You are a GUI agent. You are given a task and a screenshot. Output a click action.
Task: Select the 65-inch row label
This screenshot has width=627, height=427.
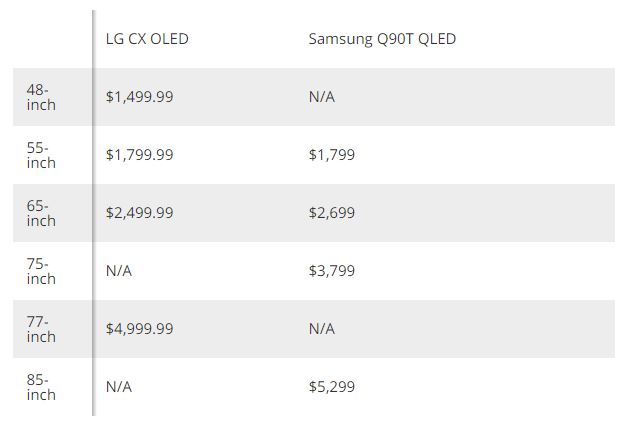click(41, 213)
